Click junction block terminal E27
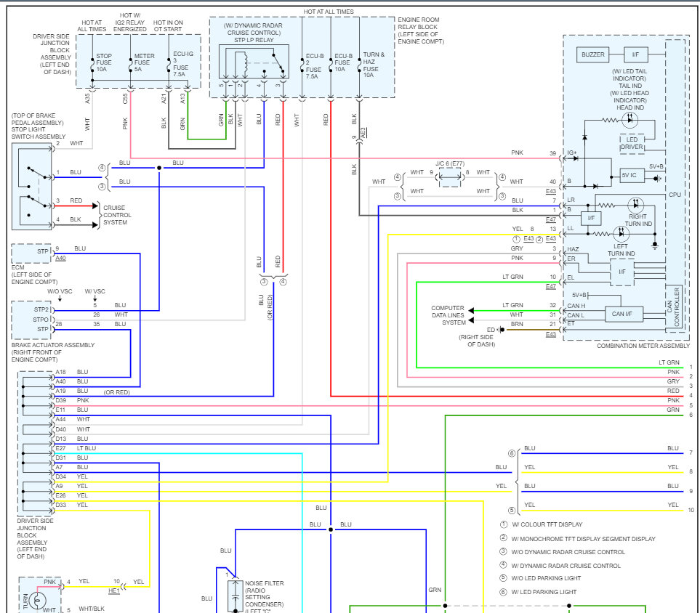This screenshot has width=700, height=613. (60, 448)
